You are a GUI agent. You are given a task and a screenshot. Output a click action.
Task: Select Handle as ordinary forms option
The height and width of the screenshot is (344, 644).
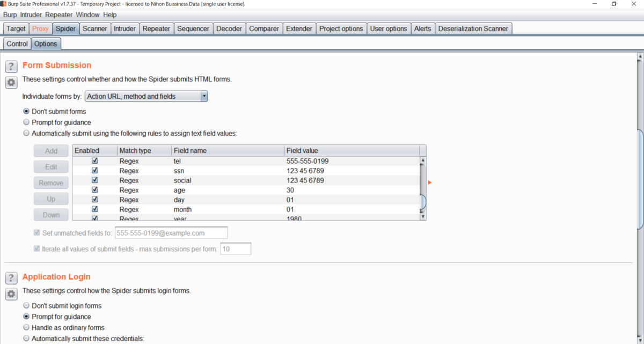click(x=26, y=327)
